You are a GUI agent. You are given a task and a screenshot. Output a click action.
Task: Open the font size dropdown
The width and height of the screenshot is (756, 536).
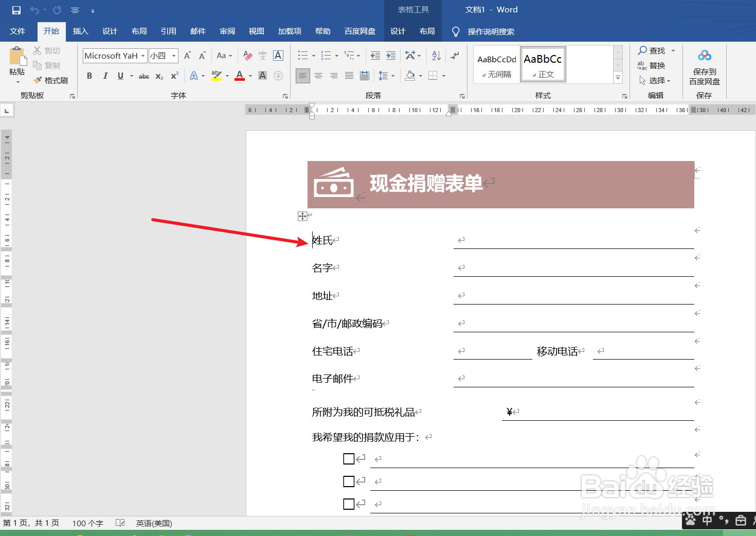tap(173, 56)
